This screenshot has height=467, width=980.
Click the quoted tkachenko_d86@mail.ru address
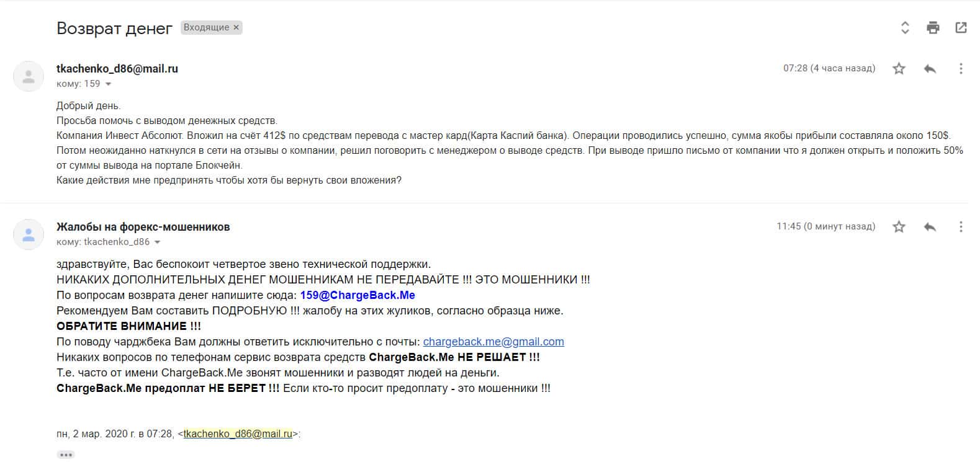(x=238, y=434)
